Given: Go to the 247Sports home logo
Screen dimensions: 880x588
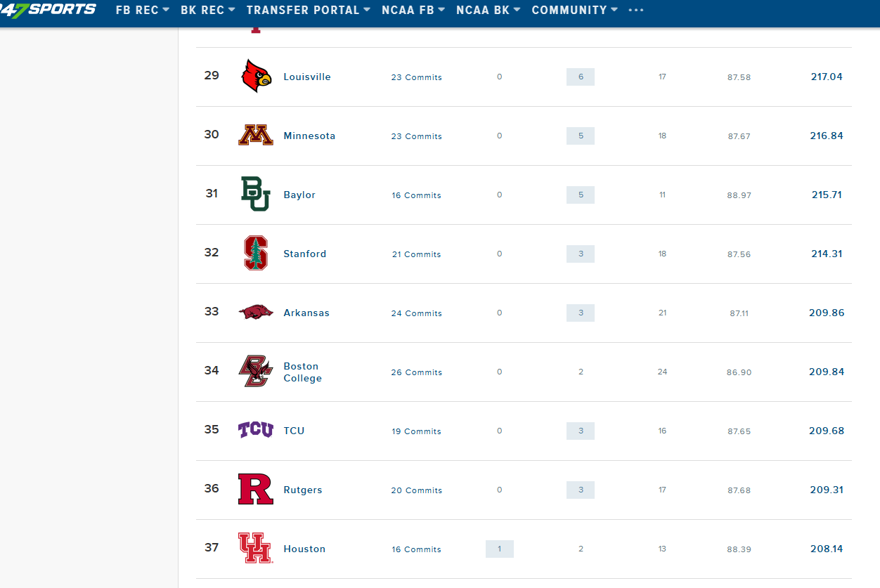Looking at the screenshot, I should 48,10.
